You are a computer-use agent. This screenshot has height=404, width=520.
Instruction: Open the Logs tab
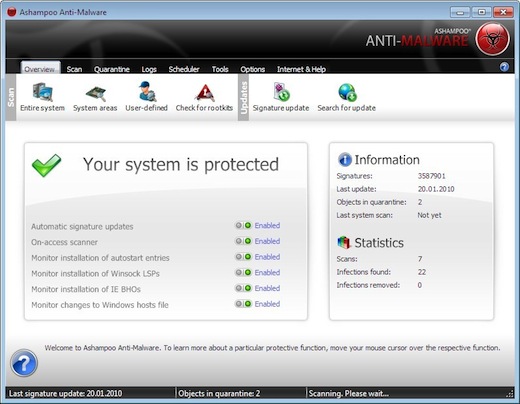click(x=149, y=69)
